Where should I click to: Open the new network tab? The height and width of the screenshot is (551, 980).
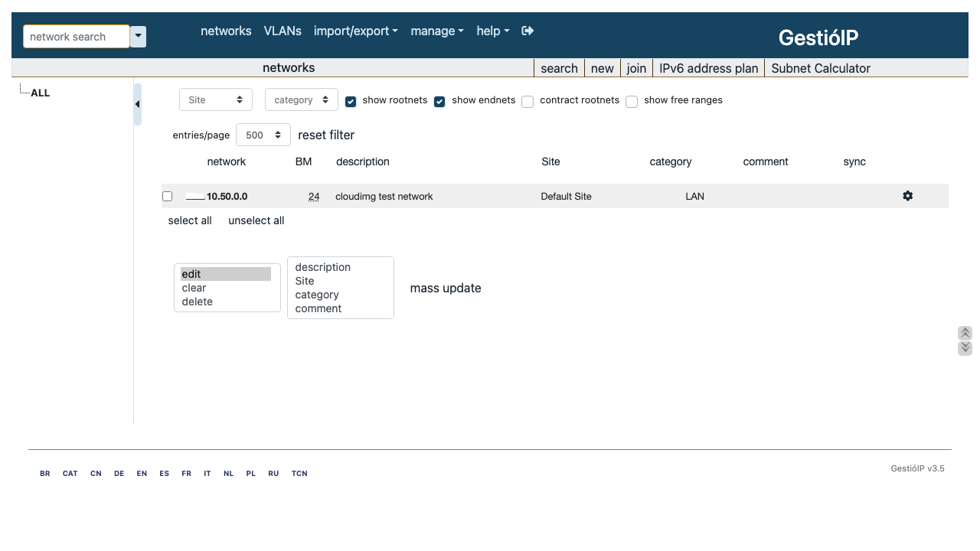[x=603, y=68]
